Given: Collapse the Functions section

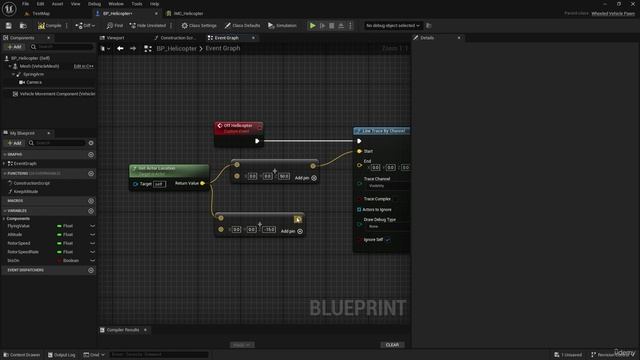Looking at the screenshot, I should (5, 173).
